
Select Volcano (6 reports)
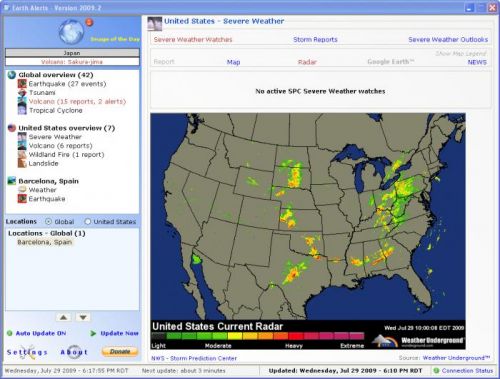point(60,146)
